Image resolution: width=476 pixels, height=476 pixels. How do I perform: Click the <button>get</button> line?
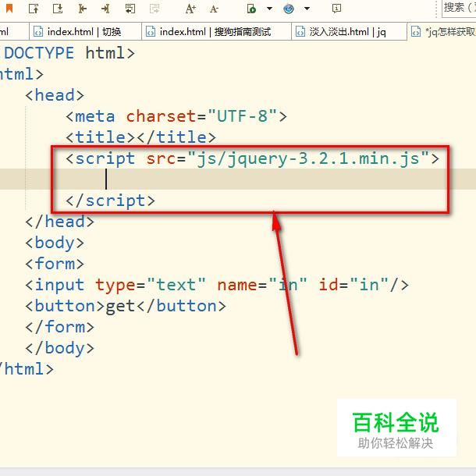126,306
